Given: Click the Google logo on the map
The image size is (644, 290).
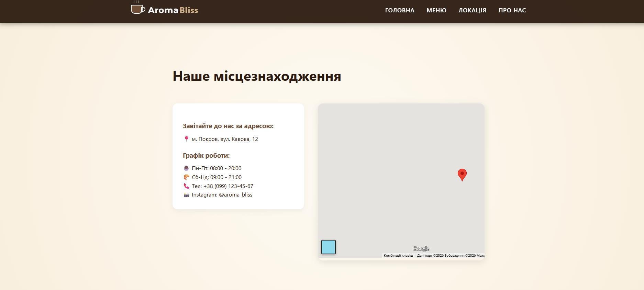Looking at the screenshot, I should (421, 249).
